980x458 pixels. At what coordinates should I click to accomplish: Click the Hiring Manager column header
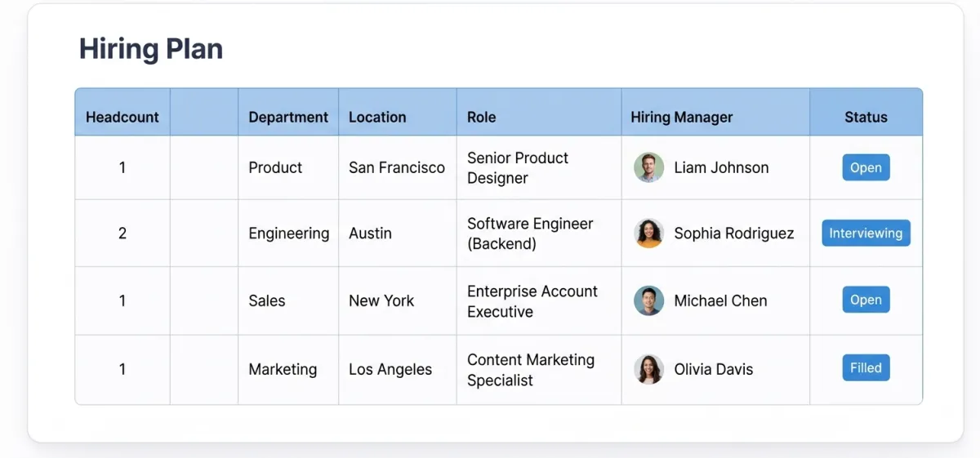[x=682, y=117]
